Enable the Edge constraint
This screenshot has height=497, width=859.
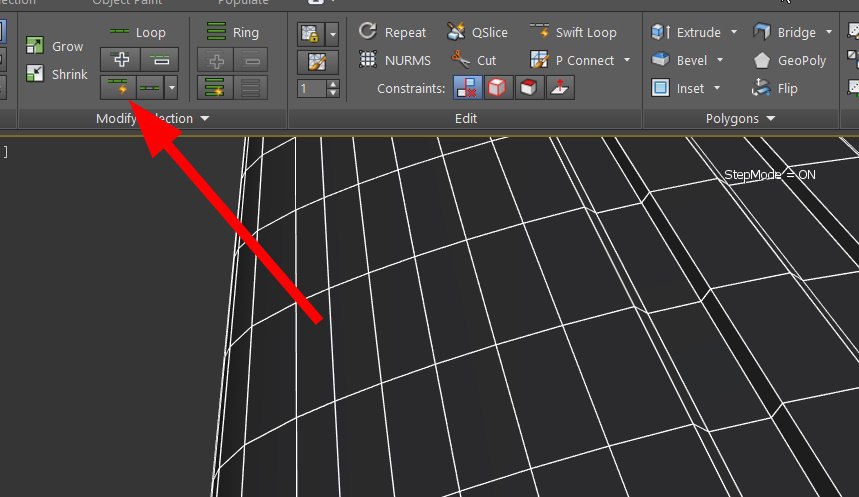pyautogui.click(x=497, y=88)
